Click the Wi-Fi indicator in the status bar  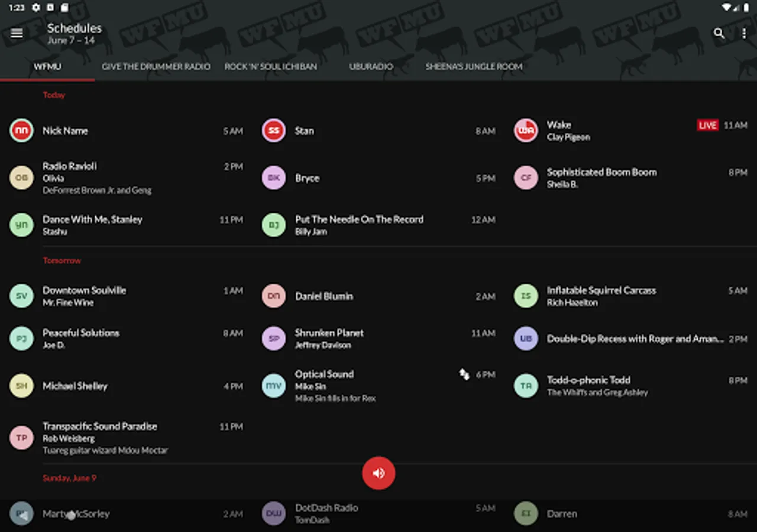pyautogui.click(x=726, y=8)
